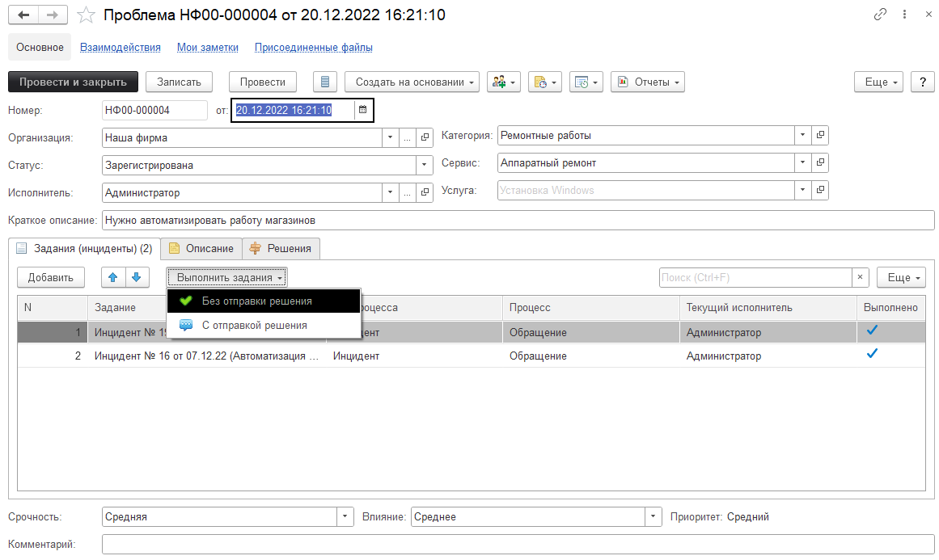Copy the link to this document via the chain icon
Viewport: 939px width, 560px height.
[x=881, y=15]
